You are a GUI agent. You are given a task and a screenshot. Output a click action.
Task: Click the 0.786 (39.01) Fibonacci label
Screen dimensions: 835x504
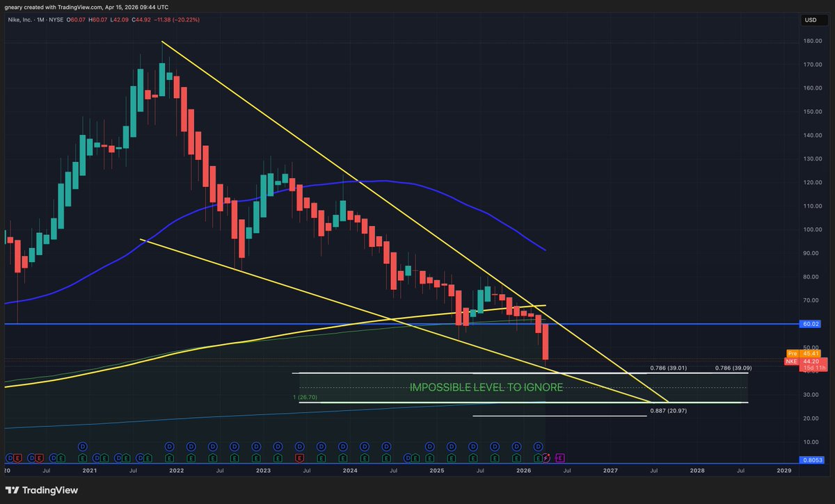coord(669,368)
